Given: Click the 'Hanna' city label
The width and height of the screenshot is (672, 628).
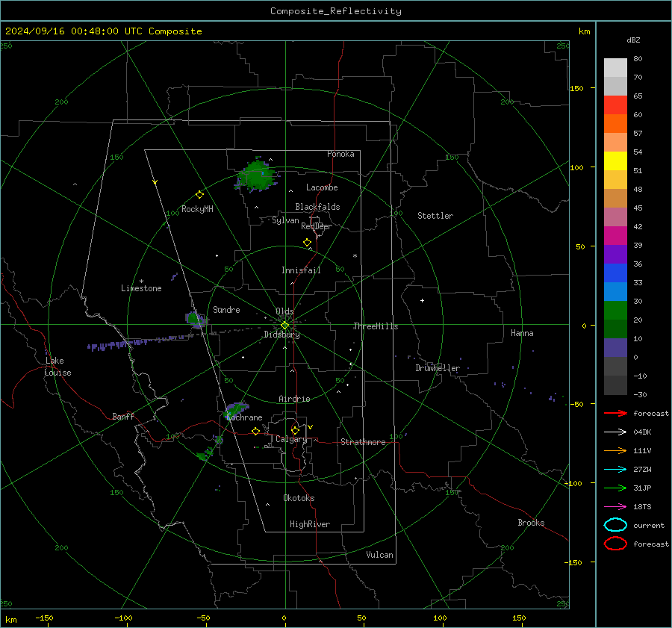Looking at the screenshot, I should pos(522,333).
